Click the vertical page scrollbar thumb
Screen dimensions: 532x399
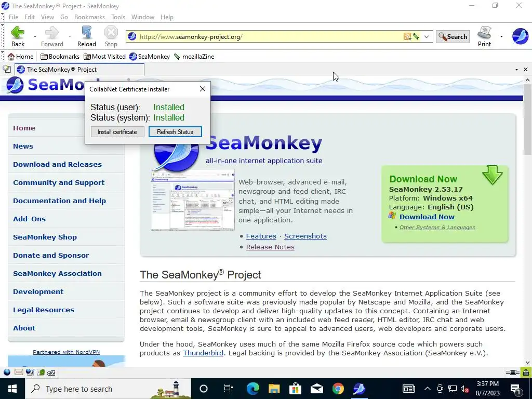click(x=527, y=120)
